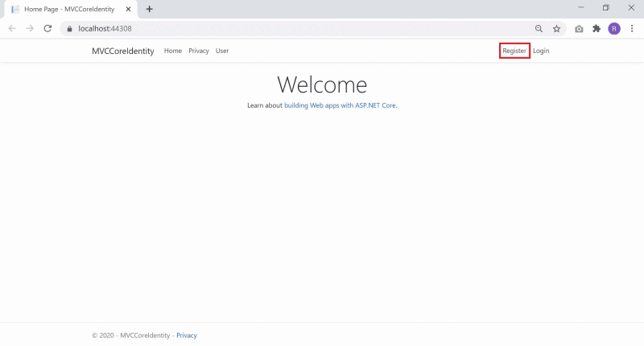The height and width of the screenshot is (346, 644).
Task: Open the Privacy nav link in header
Action: 199,51
